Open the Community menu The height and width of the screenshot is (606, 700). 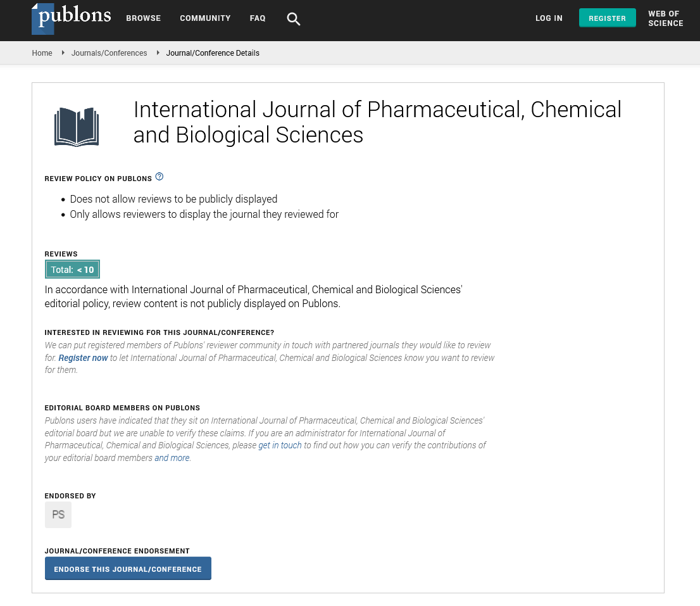pos(204,18)
